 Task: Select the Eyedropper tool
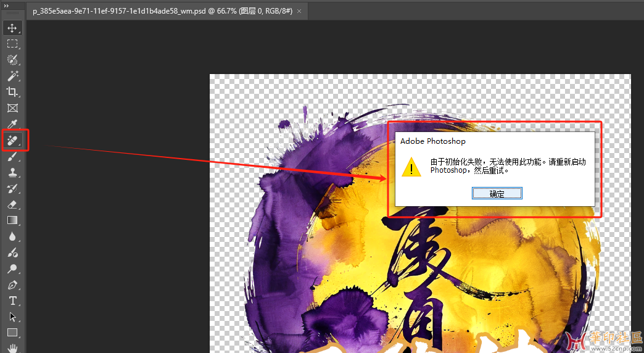click(x=12, y=124)
